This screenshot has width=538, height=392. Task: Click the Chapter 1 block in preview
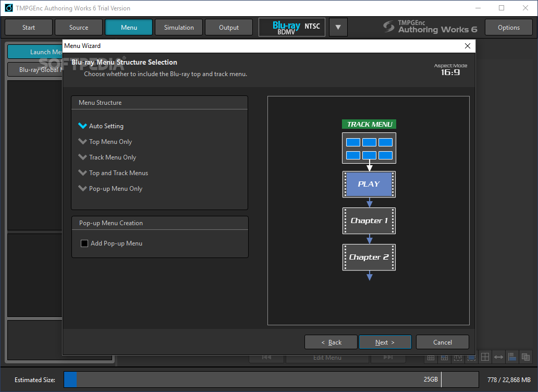[369, 220]
